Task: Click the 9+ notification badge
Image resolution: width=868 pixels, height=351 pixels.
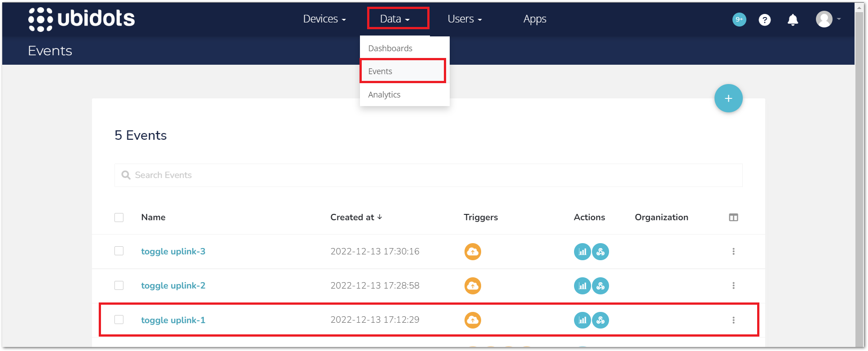Action: [739, 19]
